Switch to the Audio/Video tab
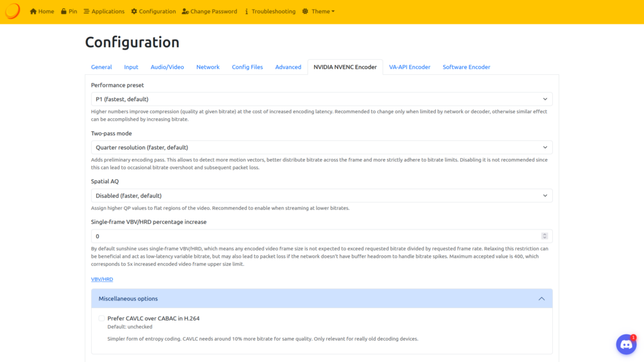This screenshot has width=644, height=362. (x=167, y=67)
